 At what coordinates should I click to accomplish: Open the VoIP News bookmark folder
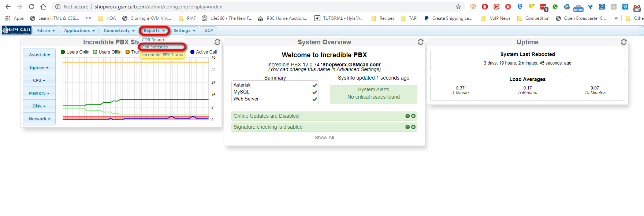pos(495,18)
